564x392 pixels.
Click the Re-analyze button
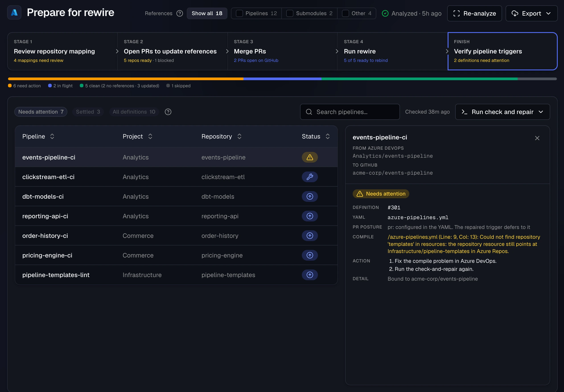(474, 13)
